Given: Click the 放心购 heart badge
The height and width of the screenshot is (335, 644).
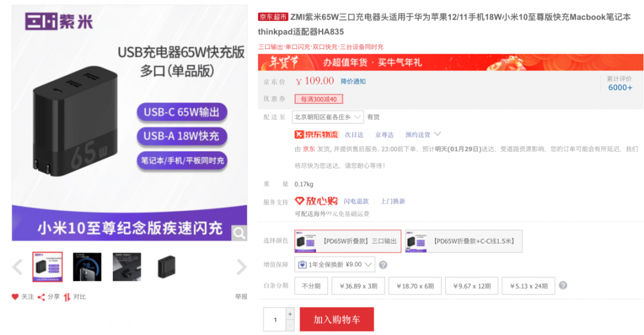Looking at the screenshot, I should click(x=316, y=201).
